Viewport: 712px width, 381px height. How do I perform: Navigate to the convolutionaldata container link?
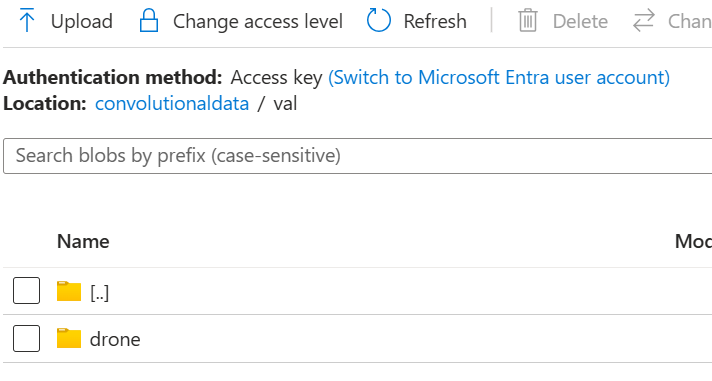[x=172, y=104]
